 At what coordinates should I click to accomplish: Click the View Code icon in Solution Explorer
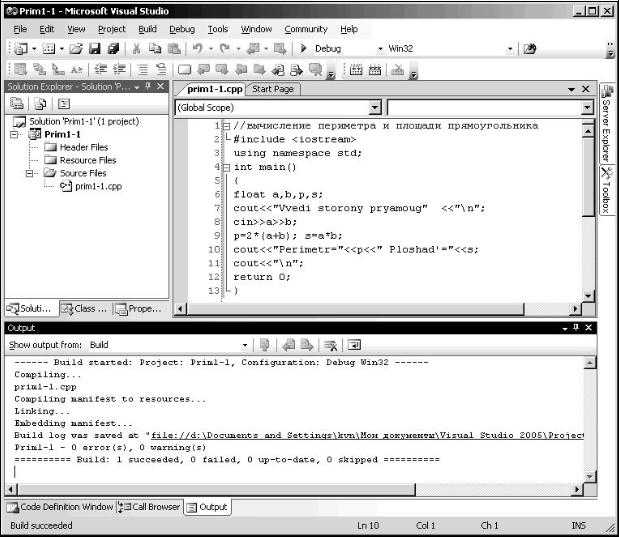pyautogui.click(x=64, y=104)
